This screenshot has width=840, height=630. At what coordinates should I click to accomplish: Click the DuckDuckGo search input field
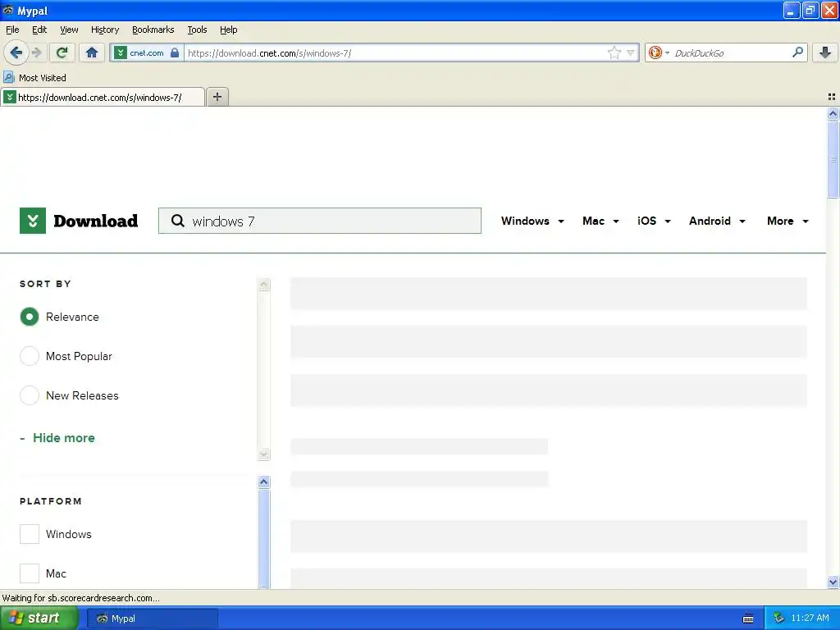coord(730,52)
